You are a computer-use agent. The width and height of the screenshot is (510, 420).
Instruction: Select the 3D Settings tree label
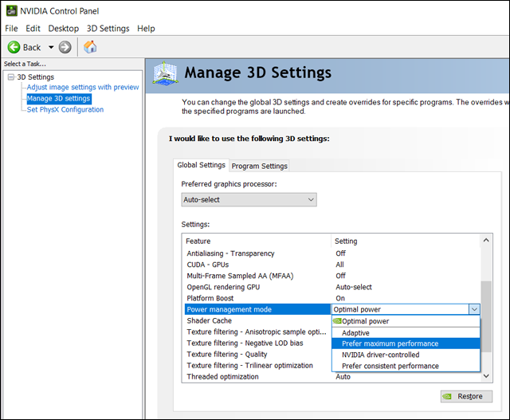(35, 77)
